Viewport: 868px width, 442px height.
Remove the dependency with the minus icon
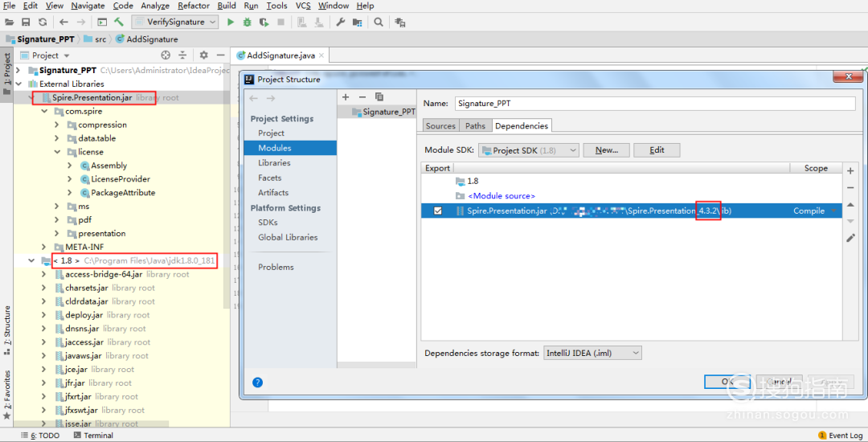click(x=851, y=188)
